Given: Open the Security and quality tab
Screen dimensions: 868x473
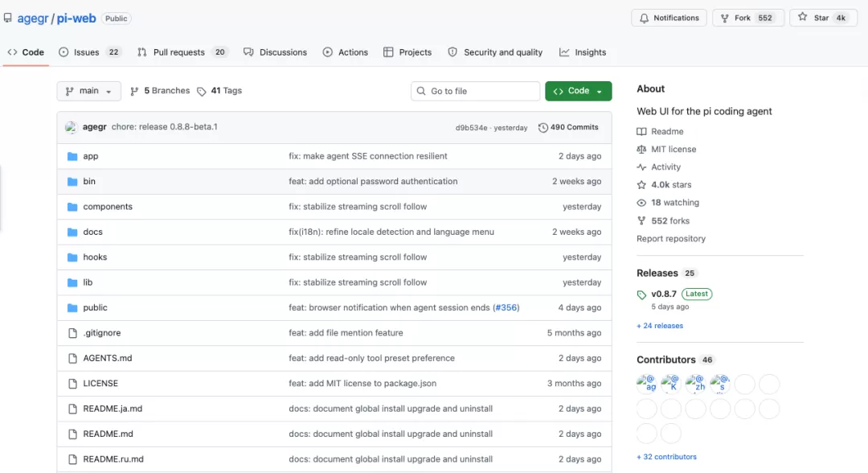Looking at the screenshot, I should click(x=495, y=52).
